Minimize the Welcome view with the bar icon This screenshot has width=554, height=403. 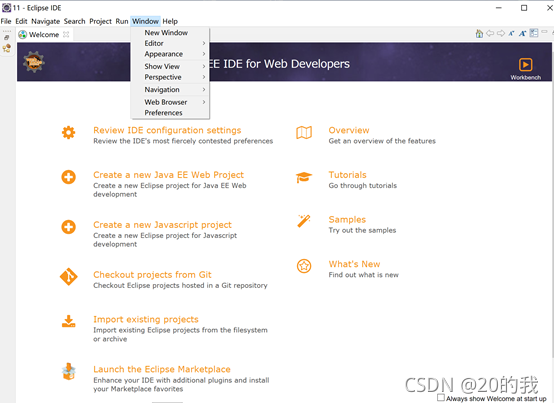point(544,32)
